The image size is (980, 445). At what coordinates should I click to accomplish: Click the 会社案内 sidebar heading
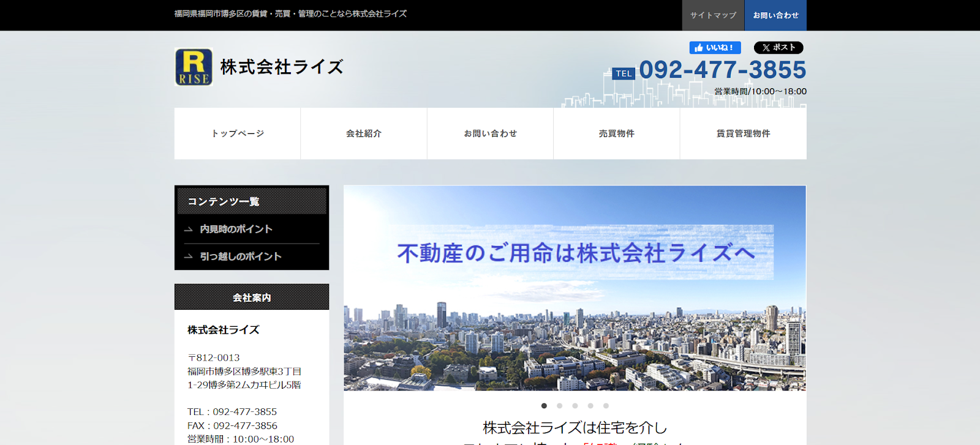(x=252, y=297)
